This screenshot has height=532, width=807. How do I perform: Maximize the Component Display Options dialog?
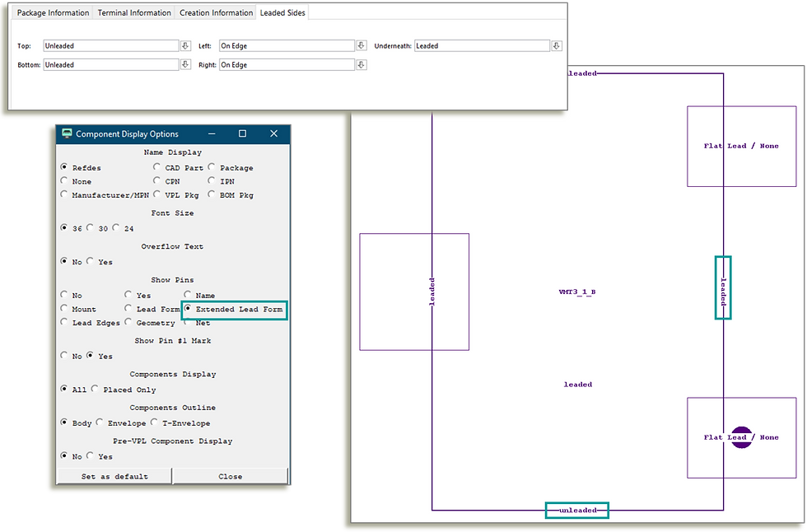click(242, 133)
